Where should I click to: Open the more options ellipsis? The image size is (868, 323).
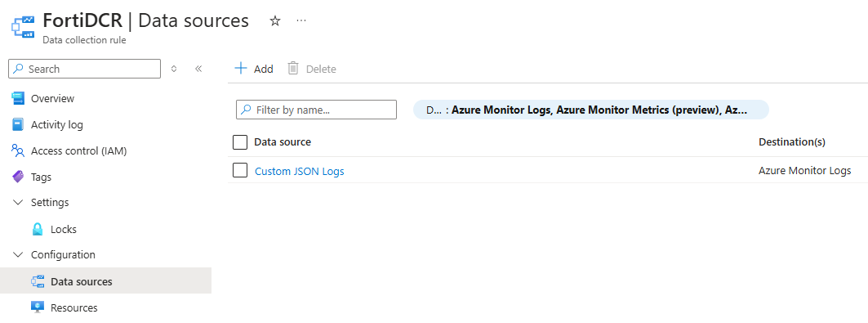point(301,20)
